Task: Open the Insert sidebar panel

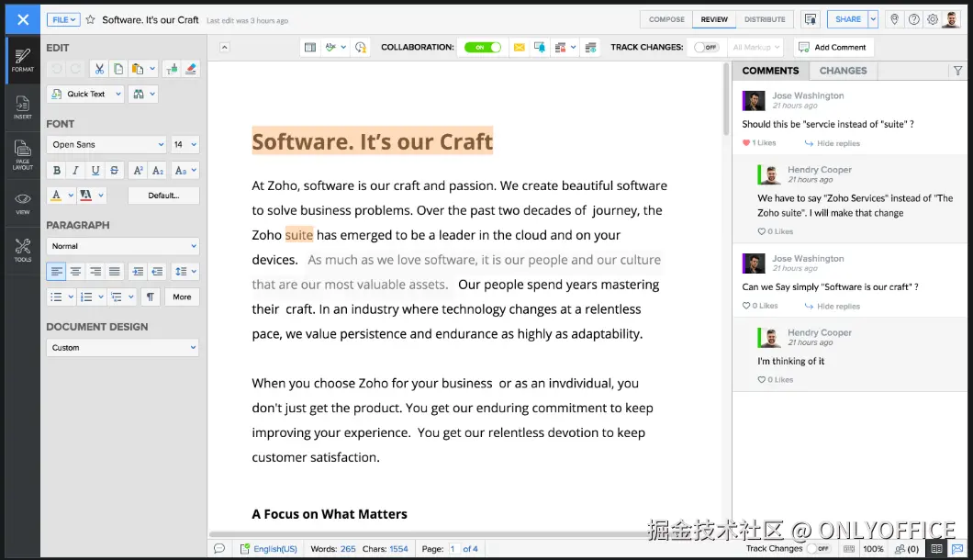Action: pyautogui.click(x=22, y=107)
